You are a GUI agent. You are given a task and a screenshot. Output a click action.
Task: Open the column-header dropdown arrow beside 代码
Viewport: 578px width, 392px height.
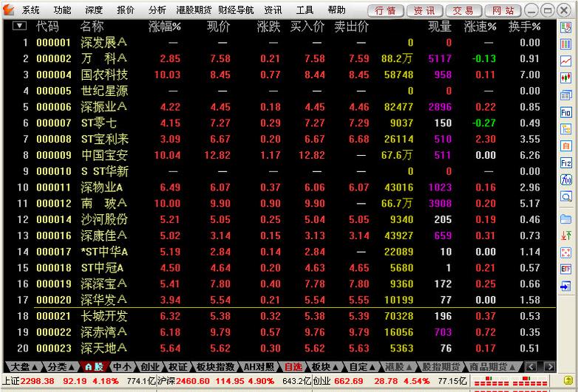[19, 26]
